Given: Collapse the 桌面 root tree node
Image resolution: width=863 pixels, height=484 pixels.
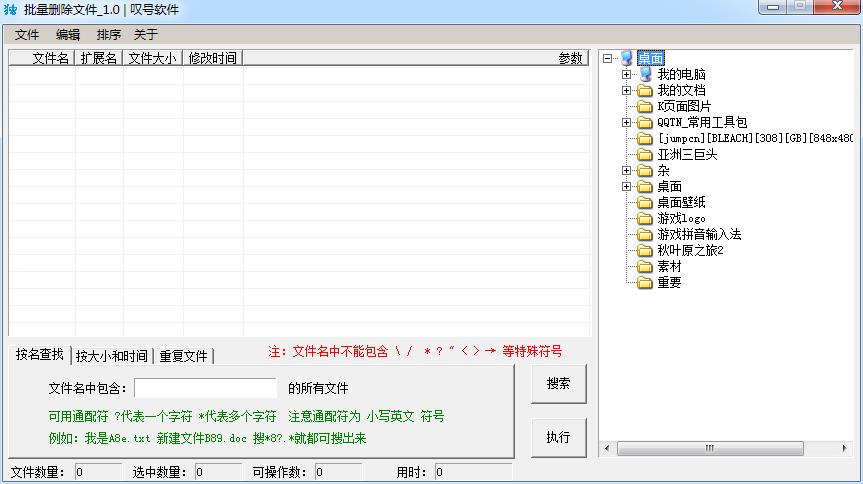Looking at the screenshot, I should tap(608, 58).
